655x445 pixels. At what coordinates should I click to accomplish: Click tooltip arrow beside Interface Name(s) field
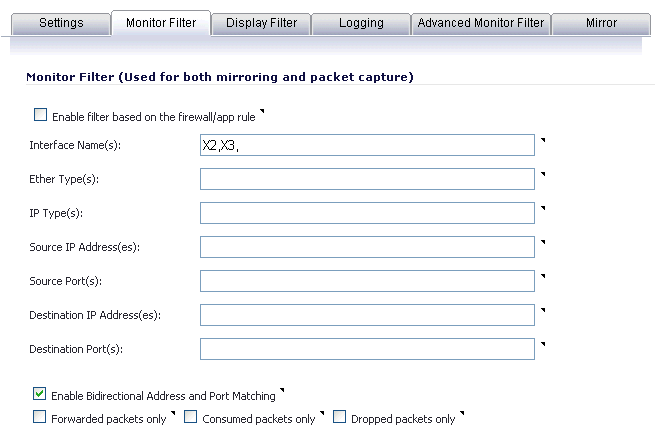(x=542, y=139)
